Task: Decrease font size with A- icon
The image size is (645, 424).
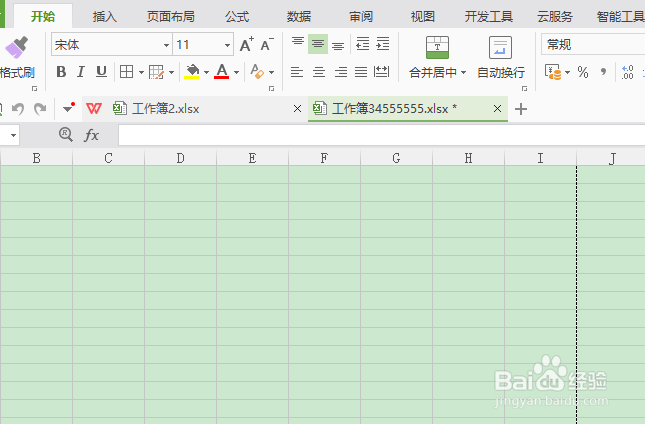Action: 267,44
